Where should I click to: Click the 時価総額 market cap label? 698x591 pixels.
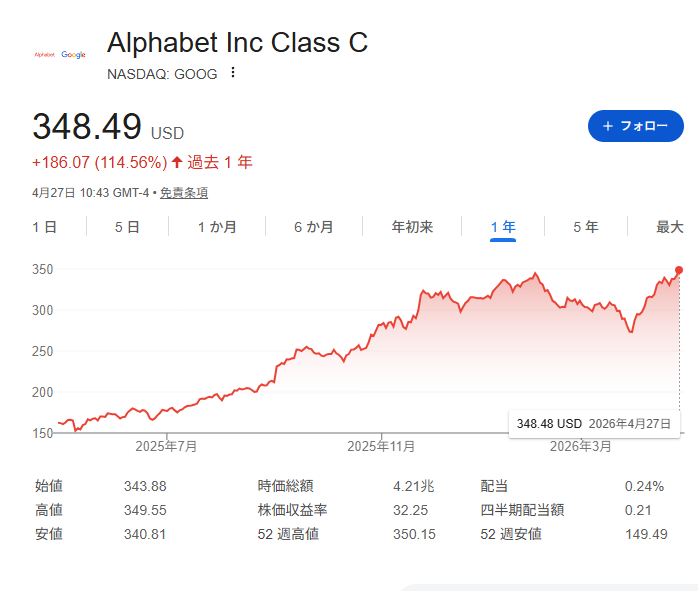click(x=285, y=486)
